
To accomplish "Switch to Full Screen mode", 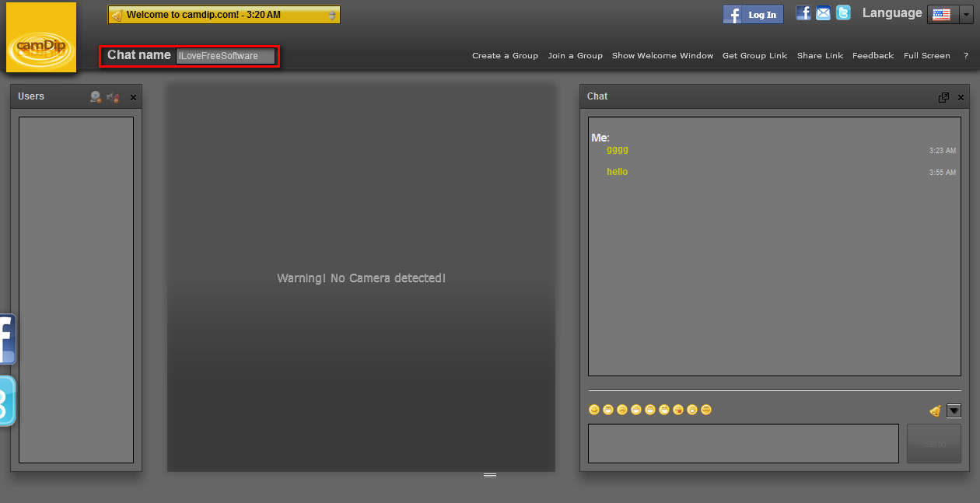I will click(x=927, y=56).
